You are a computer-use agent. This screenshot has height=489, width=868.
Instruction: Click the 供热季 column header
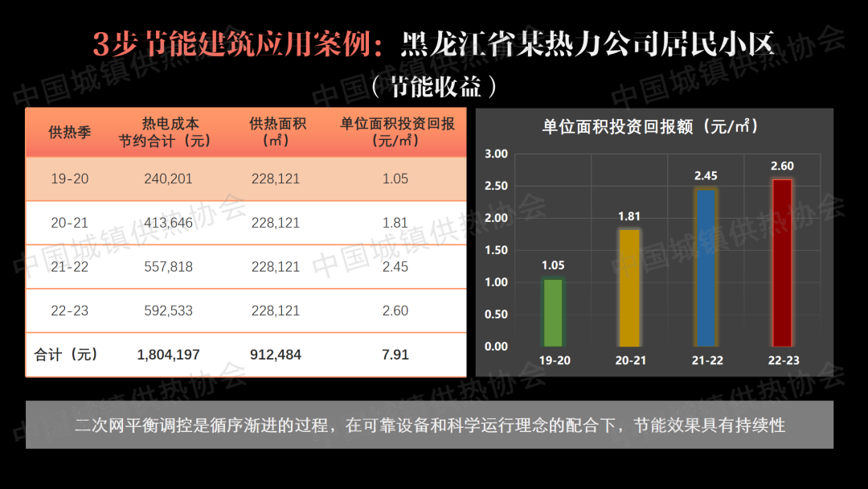tap(69, 133)
